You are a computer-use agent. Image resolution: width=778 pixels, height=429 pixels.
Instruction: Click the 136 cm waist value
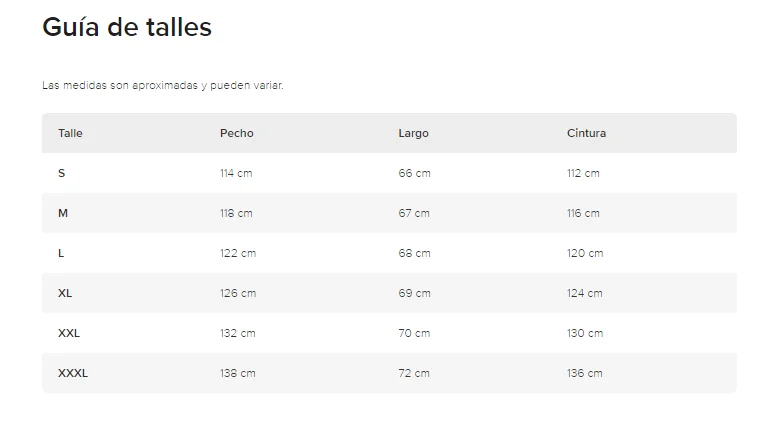[x=585, y=373]
